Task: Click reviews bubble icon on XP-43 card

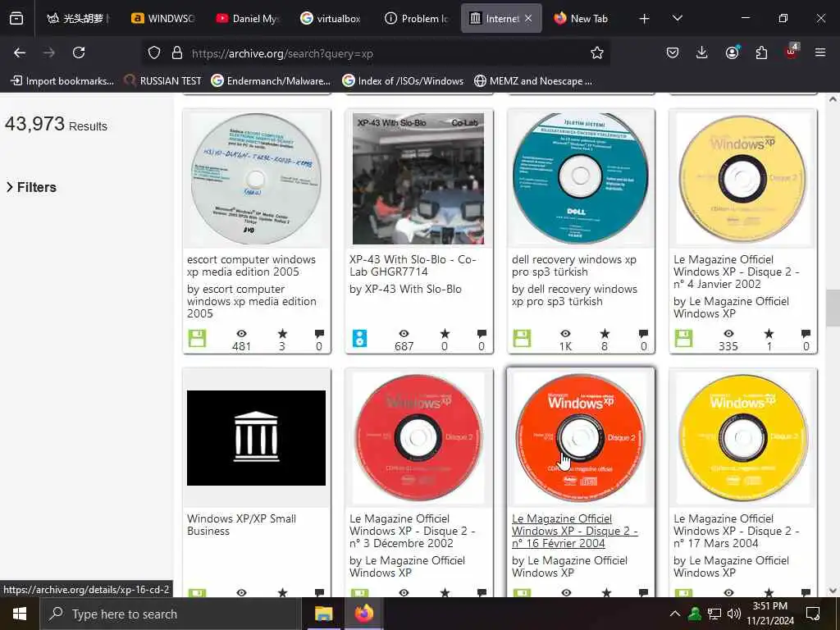Action: 481,333
